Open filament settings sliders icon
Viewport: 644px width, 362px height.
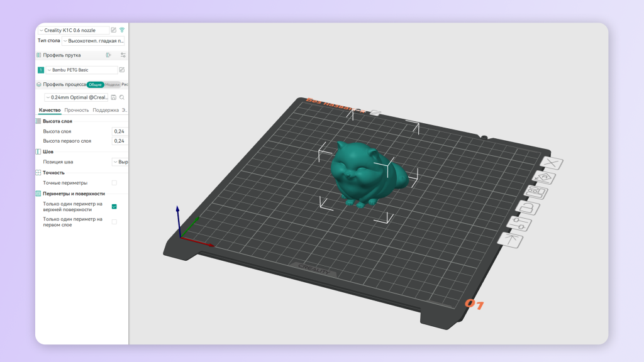point(123,55)
